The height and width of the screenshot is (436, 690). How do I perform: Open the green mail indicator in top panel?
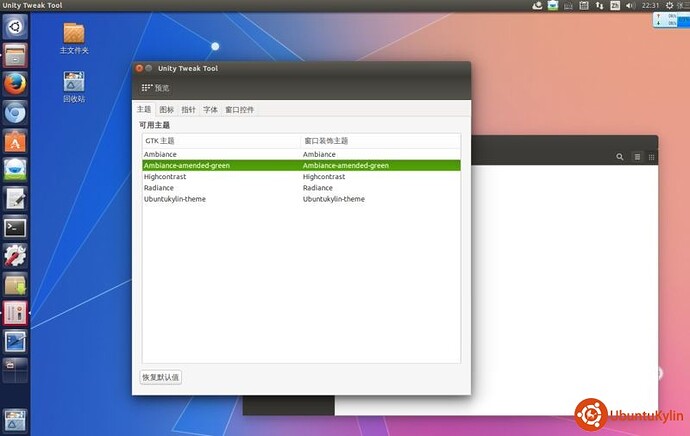pos(553,5)
